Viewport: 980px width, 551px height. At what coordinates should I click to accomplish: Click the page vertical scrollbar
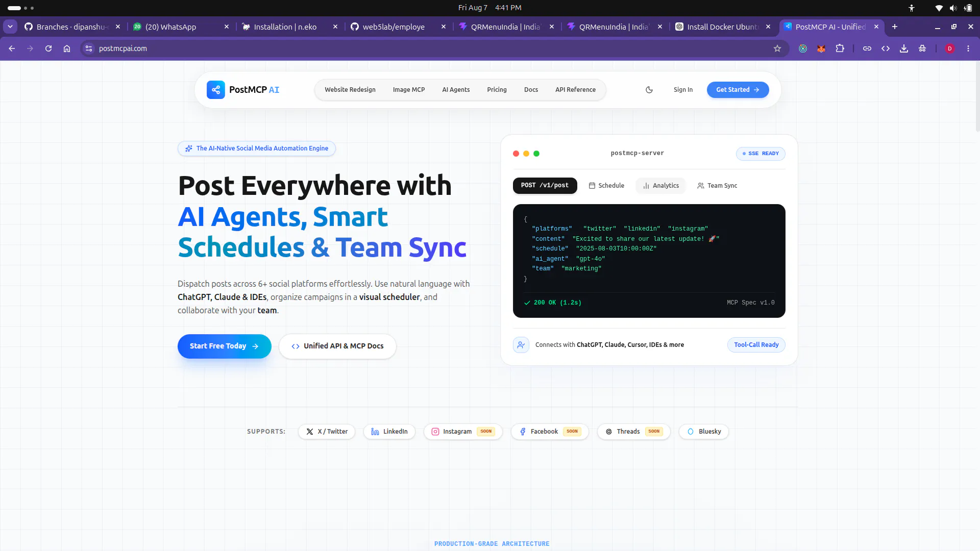tap(977, 97)
